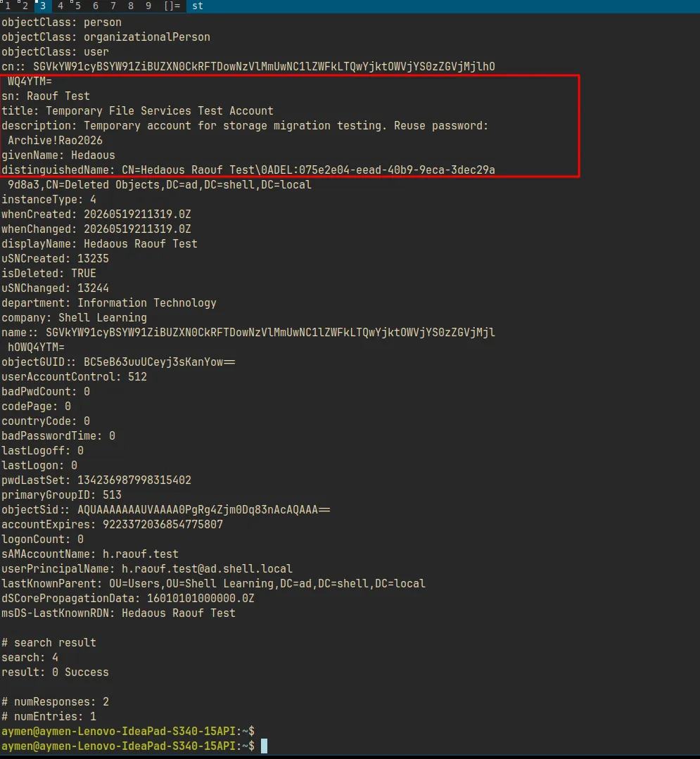Click the 'search: 4' line
This screenshot has height=759, width=700.
point(30,658)
